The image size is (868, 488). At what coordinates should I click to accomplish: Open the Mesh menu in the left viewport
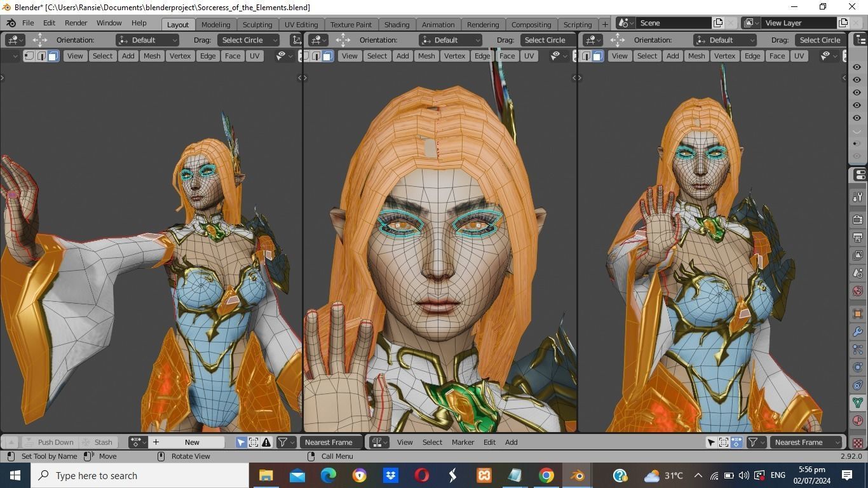coord(151,56)
